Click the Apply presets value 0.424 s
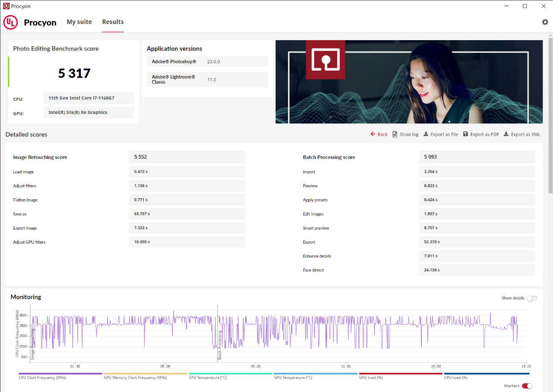Viewport: 553px width, 392px height. click(x=477, y=199)
